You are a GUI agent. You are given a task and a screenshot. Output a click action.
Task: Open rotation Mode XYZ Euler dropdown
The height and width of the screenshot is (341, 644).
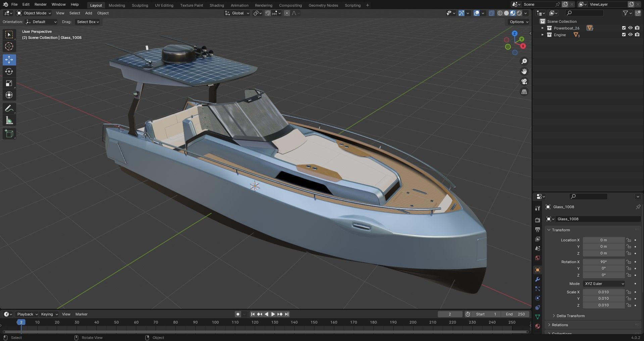pos(604,284)
